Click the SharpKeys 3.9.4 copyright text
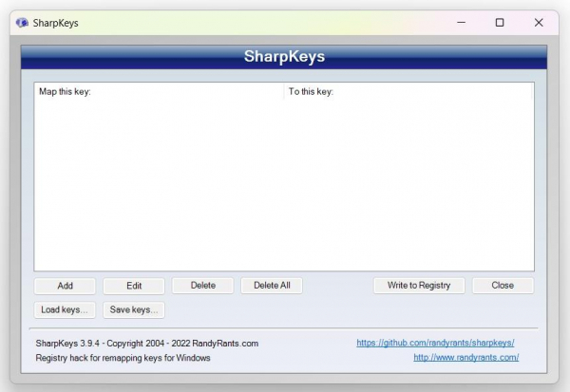570x392 pixels. point(147,344)
